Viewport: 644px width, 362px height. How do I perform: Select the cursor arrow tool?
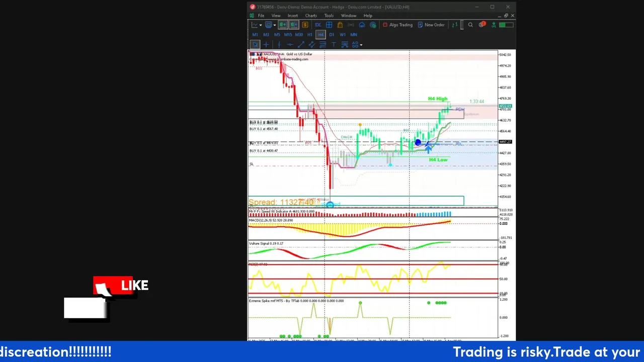click(255, 44)
